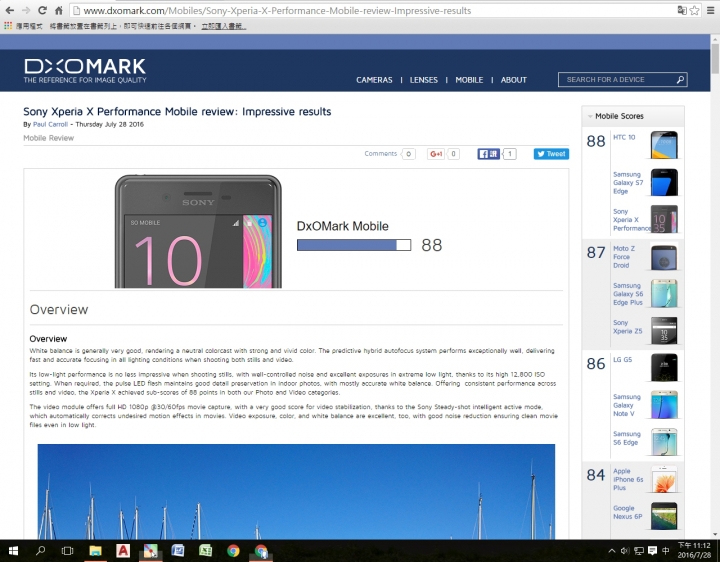Share on Google+ with the G+1 button
The width and height of the screenshot is (720, 562).
pyautogui.click(x=436, y=154)
